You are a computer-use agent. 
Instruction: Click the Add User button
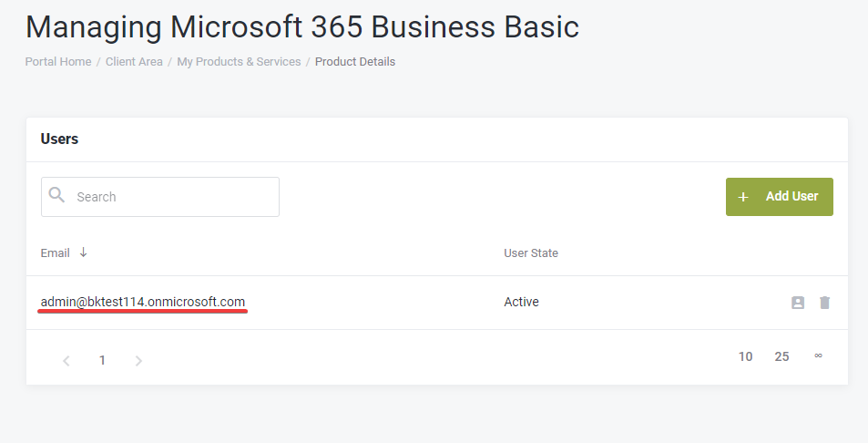click(780, 197)
